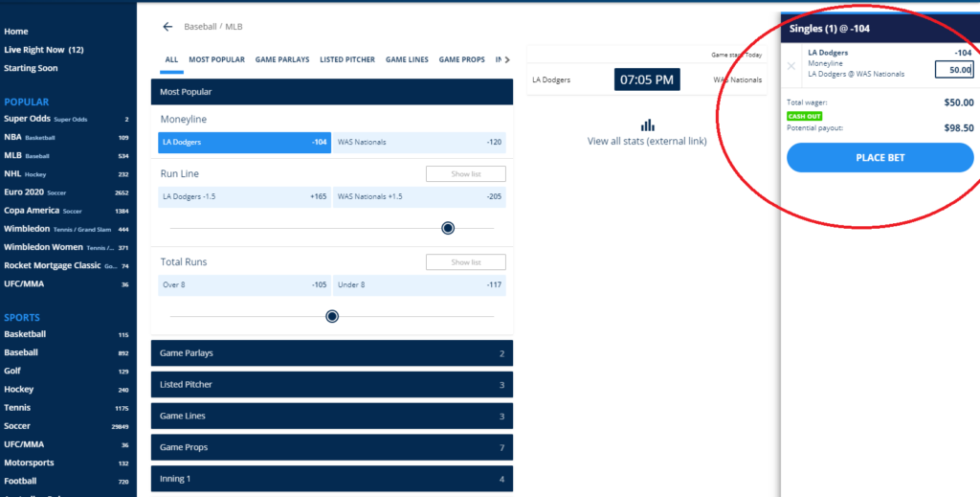Expand the Game Props section

coord(332,447)
